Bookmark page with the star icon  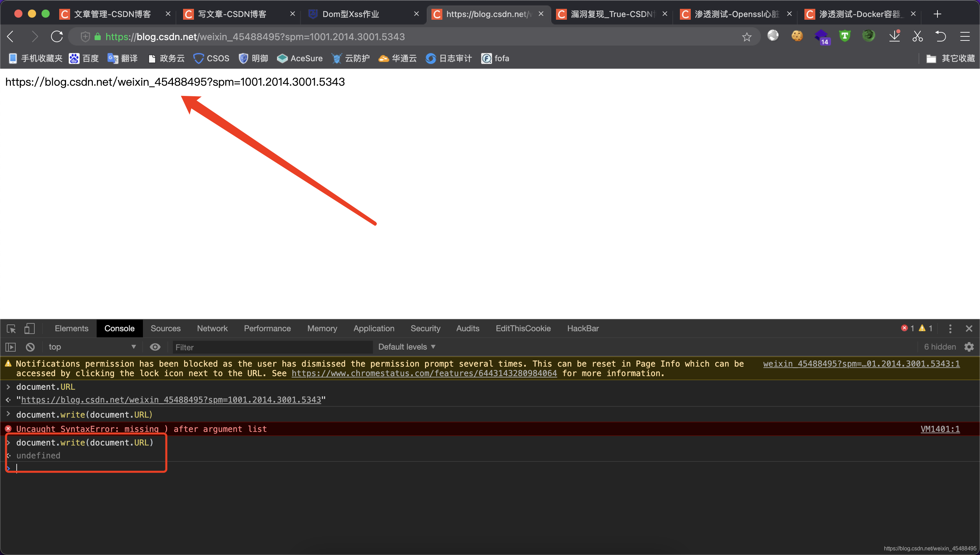[x=747, y=37]
